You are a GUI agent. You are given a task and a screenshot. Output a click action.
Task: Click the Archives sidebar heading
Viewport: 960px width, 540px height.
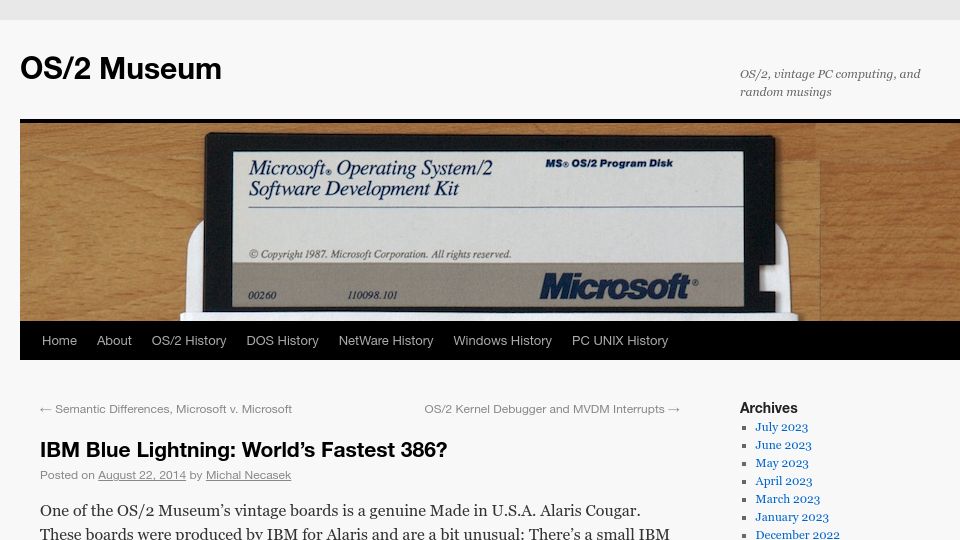click(768, 408)
